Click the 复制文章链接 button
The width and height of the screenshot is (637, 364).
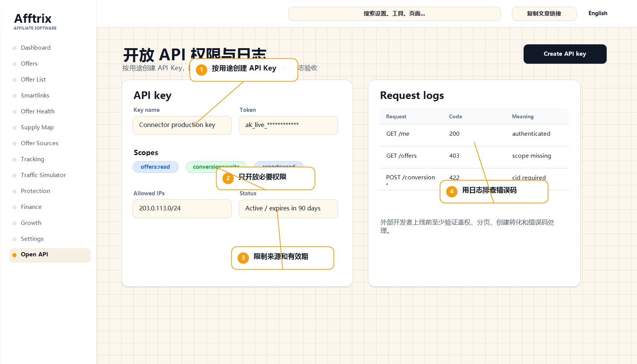[544, 14]
